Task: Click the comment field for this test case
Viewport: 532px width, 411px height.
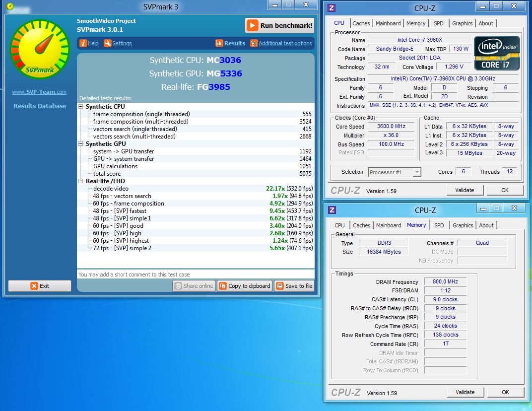Action: 196,274
